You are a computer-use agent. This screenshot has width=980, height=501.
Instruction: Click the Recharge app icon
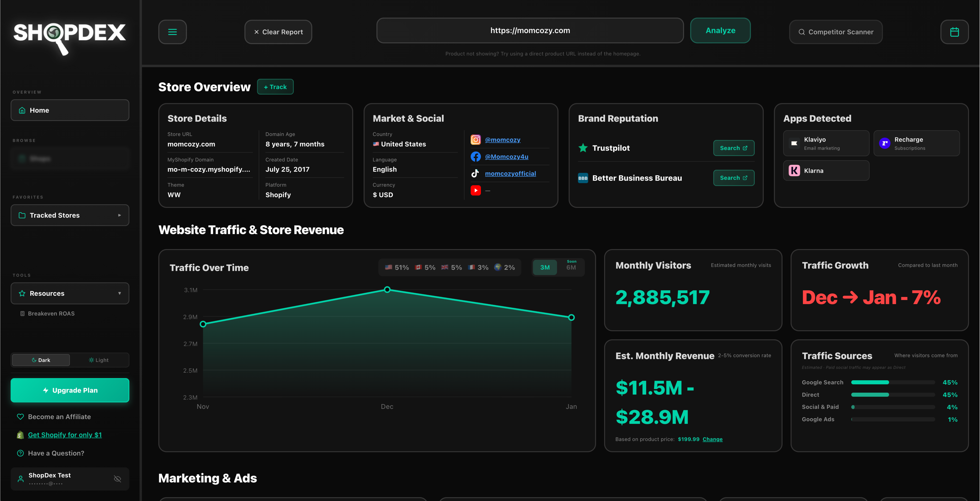pyautogui.click(x=885, y=143)
